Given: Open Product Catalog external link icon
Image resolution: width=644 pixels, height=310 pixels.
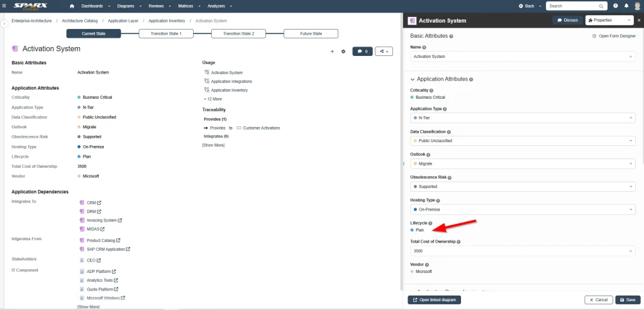Looking at the screenshot, I should coord(119,240).
